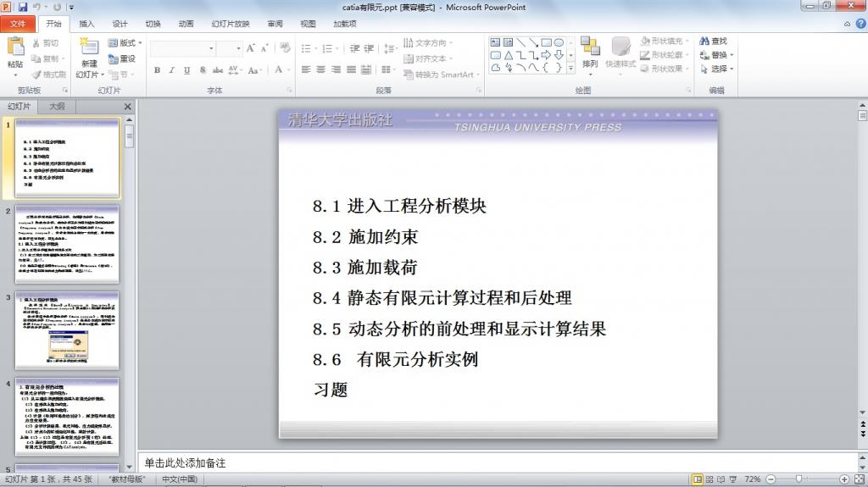
Task: Click the 72% zoom level
Action: click(752, 479)
